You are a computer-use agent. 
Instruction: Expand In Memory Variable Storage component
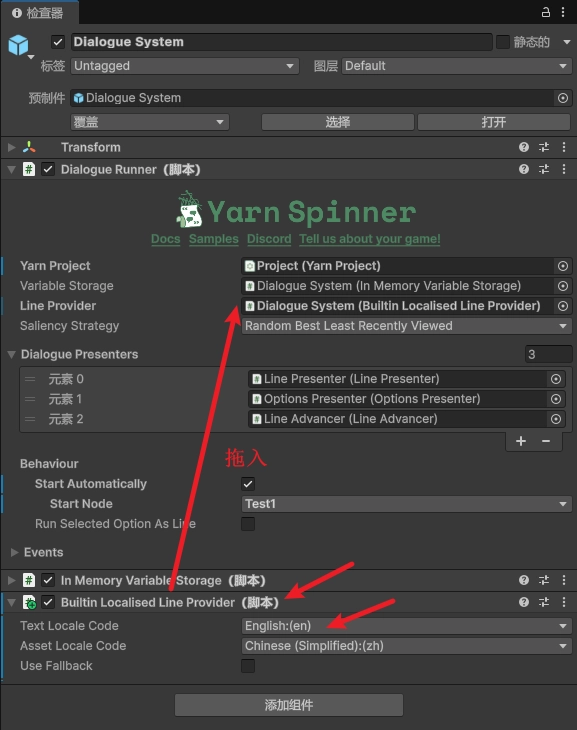pyautogui.click(x=12, y=580)
